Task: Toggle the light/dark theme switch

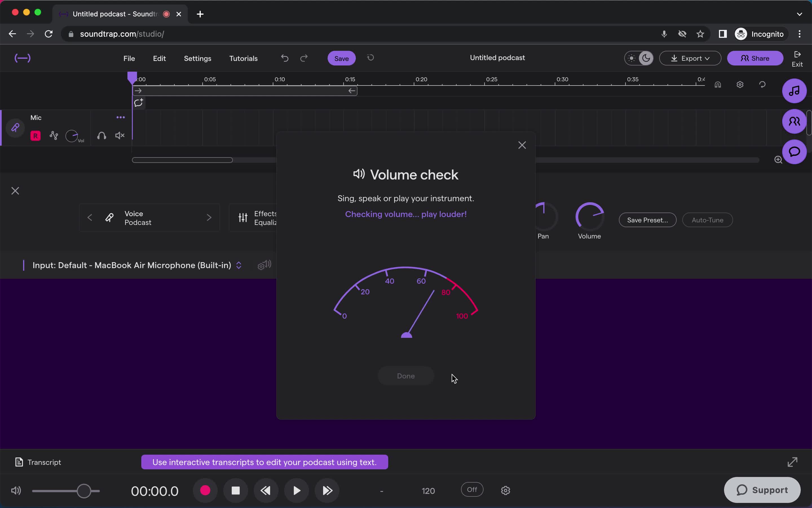Action: click(639, 58)
